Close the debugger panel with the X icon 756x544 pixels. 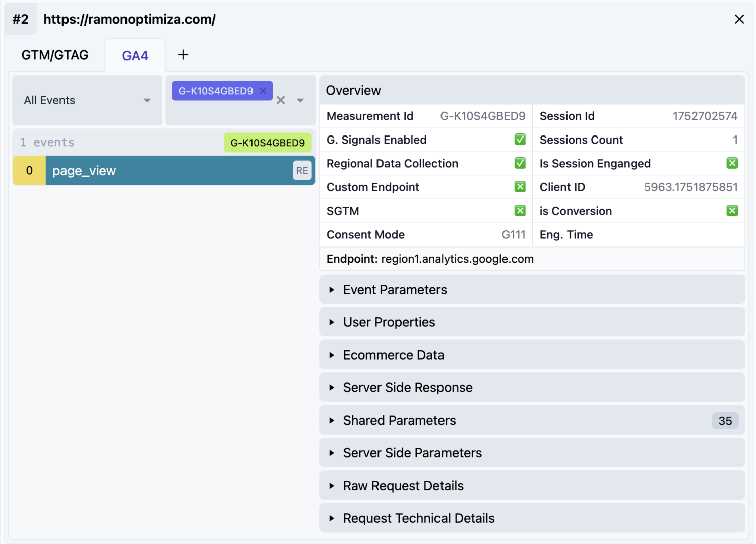click(739, 19)
